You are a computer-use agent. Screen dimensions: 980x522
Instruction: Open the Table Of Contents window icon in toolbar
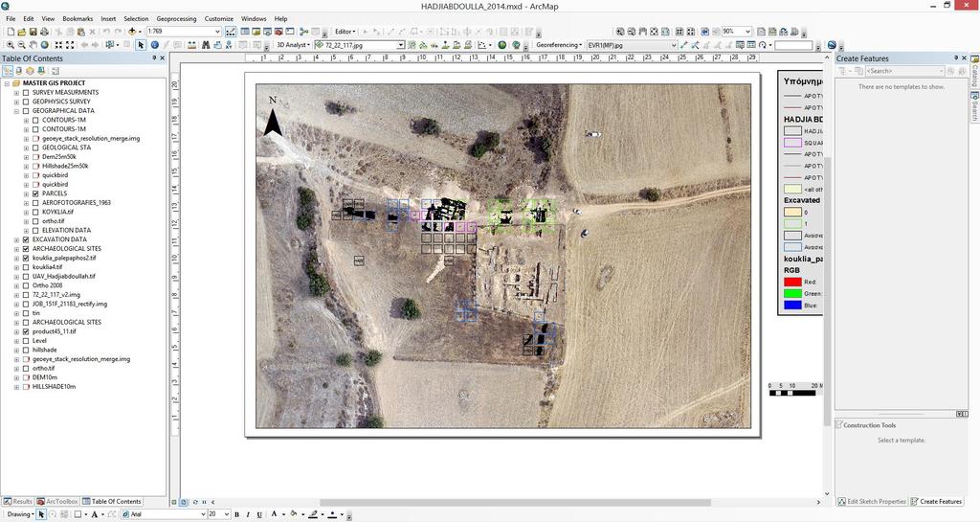tap(245, 32)
